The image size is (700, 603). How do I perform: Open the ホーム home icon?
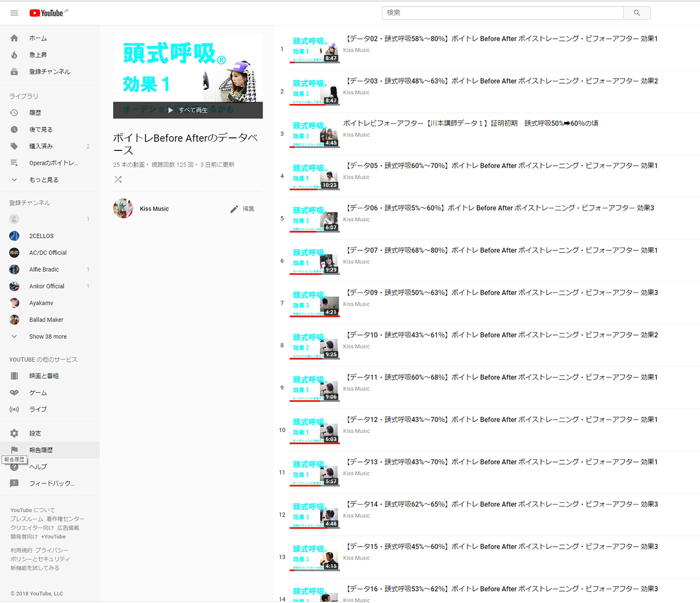tap(14, 38)
